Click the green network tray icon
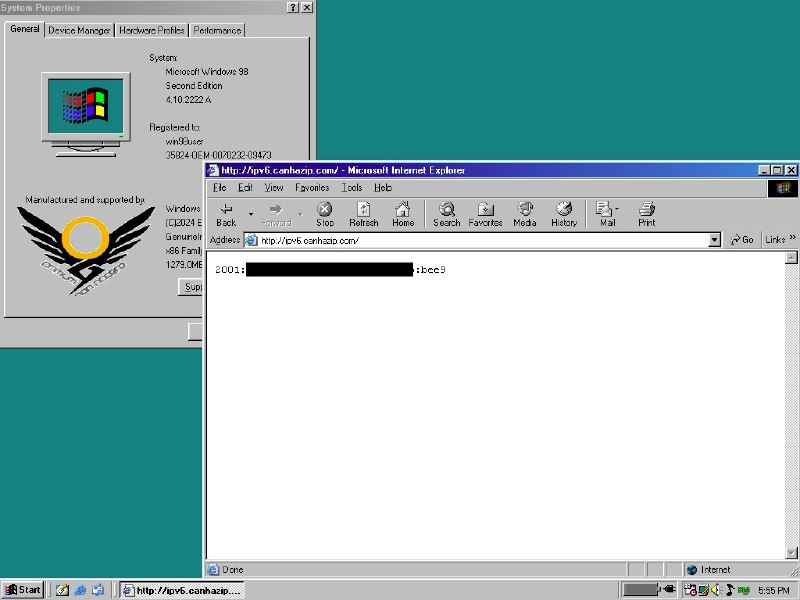 [743, 590]
